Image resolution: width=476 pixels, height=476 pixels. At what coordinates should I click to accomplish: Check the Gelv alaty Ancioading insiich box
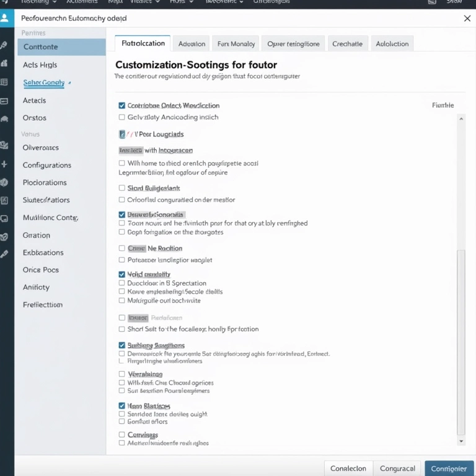click(x=121, y=117)
